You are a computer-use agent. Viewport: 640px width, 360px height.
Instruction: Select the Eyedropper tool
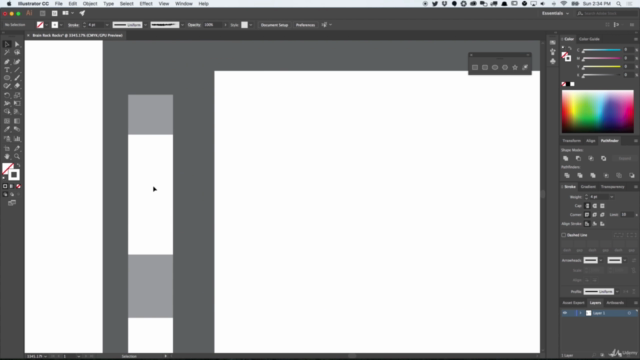coord(7,129)
